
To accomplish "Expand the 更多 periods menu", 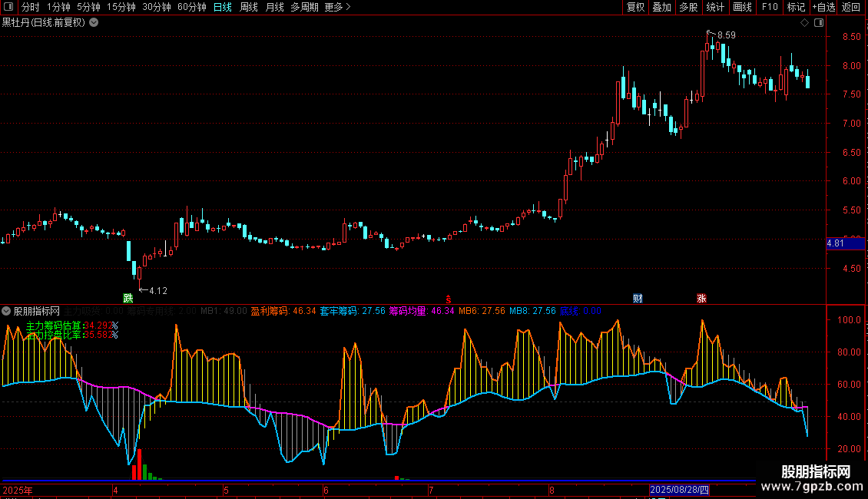I will 337,7.
